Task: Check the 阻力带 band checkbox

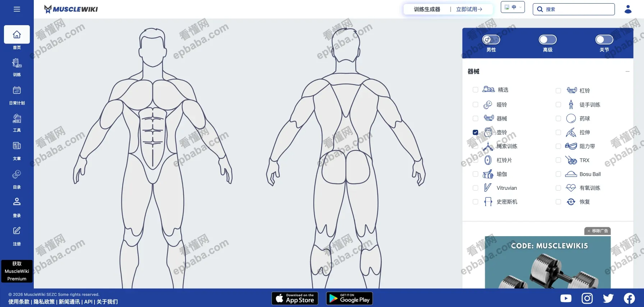Action: click(x=558, y=146)
